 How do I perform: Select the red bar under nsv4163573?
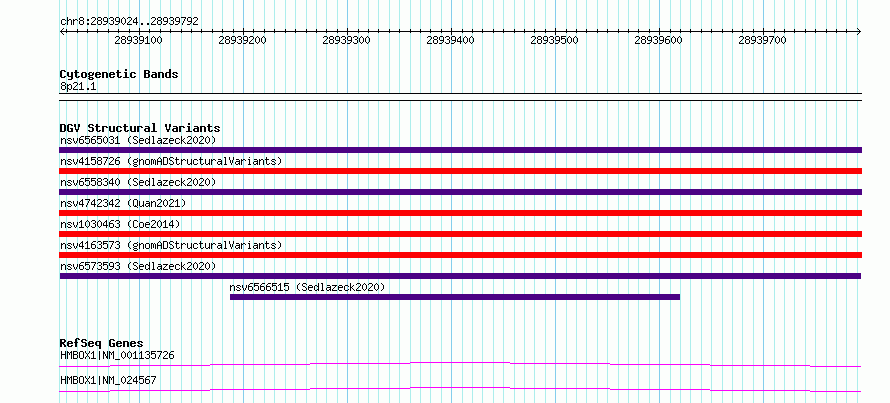[460, 255]
